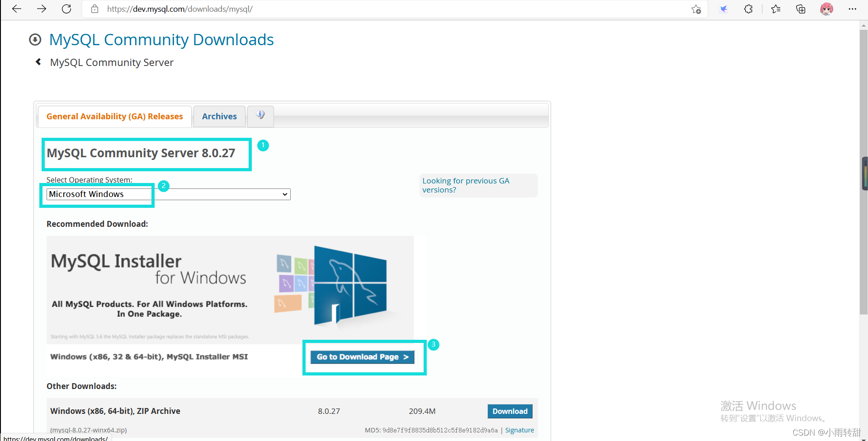
Task: Open Looking for previous GA versions link
Action: click(466, 185)
